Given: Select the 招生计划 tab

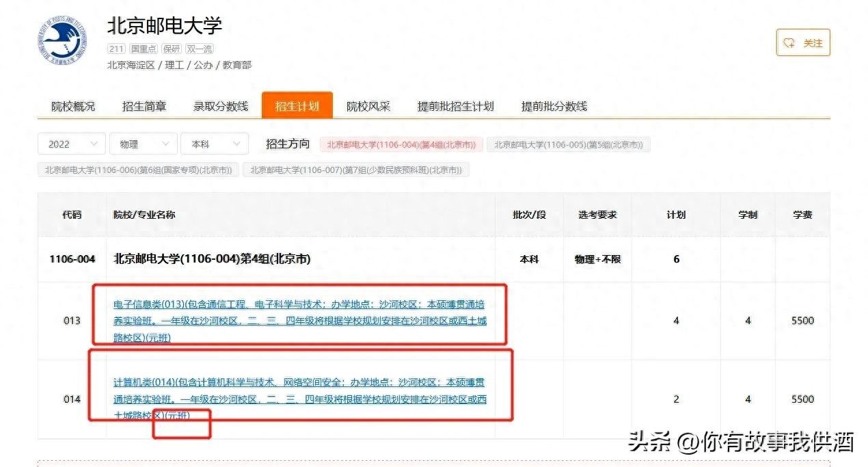Looking at the screenshot, I should click(x=297, y=106).
